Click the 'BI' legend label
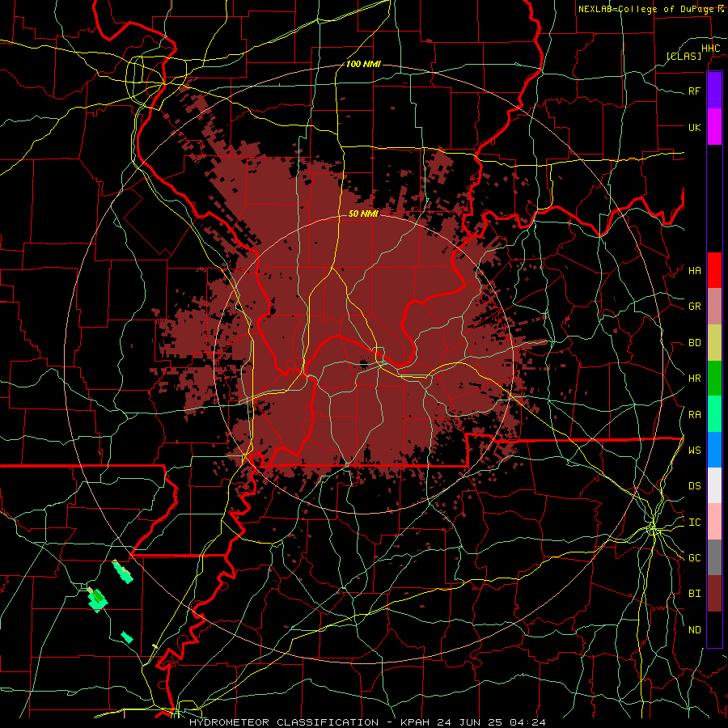Screen dimensions: 728x728 pos(695,594)
